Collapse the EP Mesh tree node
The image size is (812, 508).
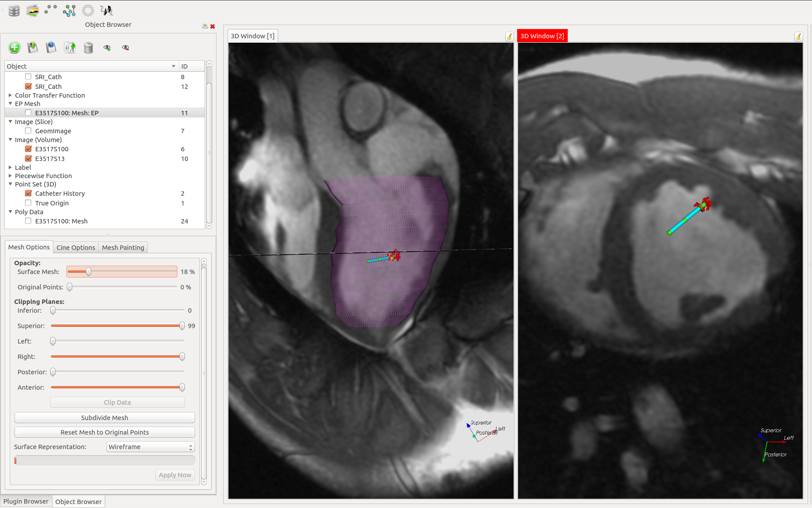point(10,103)
